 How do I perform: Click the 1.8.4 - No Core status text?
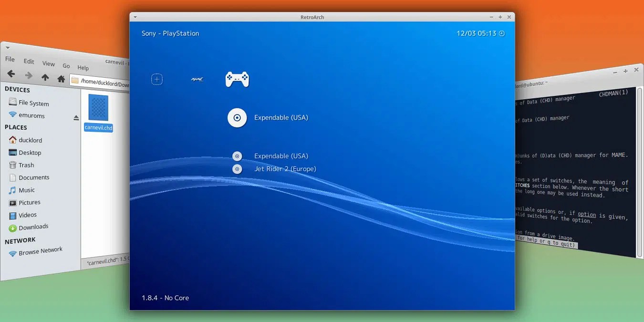click(165, 298)
